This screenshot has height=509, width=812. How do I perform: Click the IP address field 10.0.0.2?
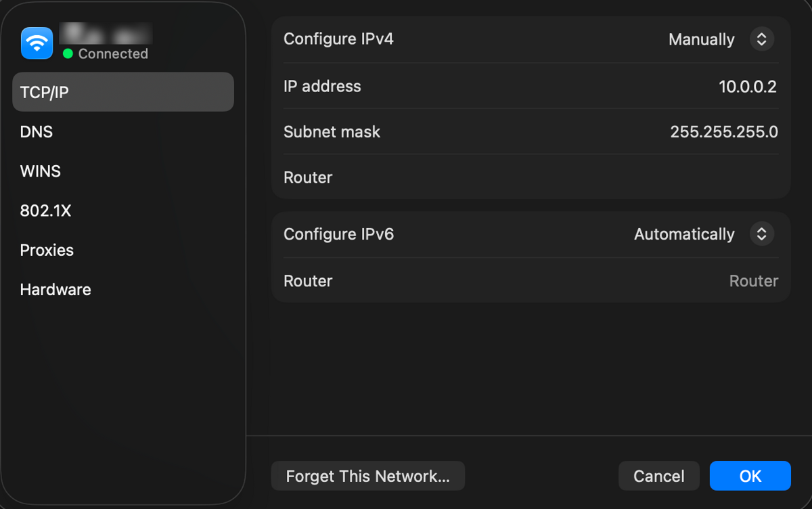click(x=748, y=87)
